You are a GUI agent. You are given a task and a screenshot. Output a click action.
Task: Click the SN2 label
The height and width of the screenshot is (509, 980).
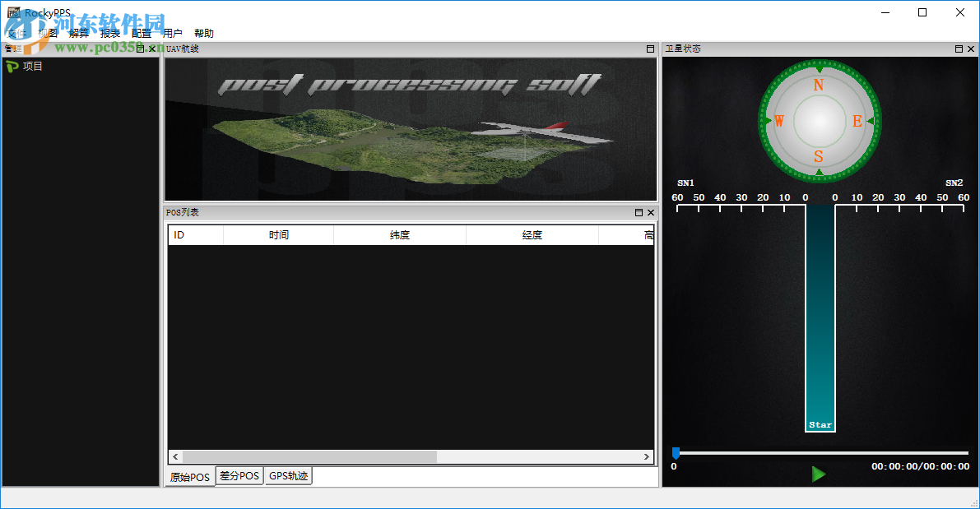pyautogui.click(x=954, y=183)
